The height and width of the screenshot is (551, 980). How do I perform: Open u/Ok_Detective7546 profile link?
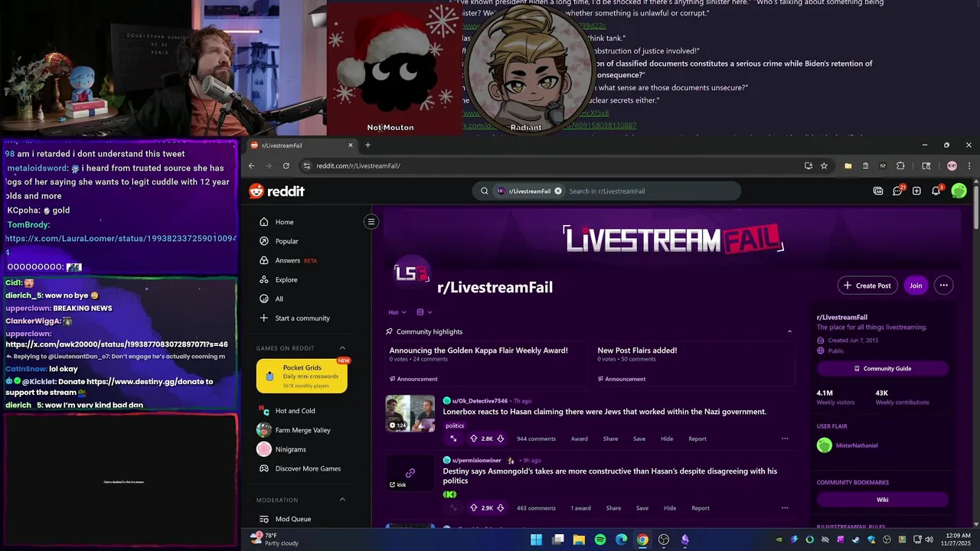pyautogui.click(x=480, y=400)
